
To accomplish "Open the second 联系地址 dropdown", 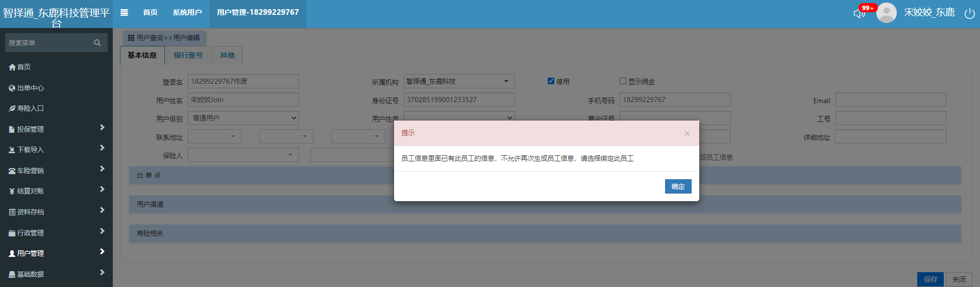I will [x=286, y=136].
